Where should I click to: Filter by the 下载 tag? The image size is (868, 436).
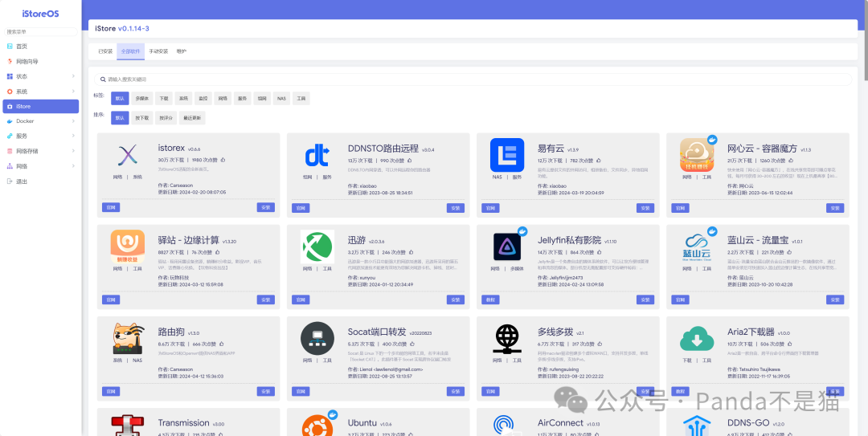coord(164,99)
